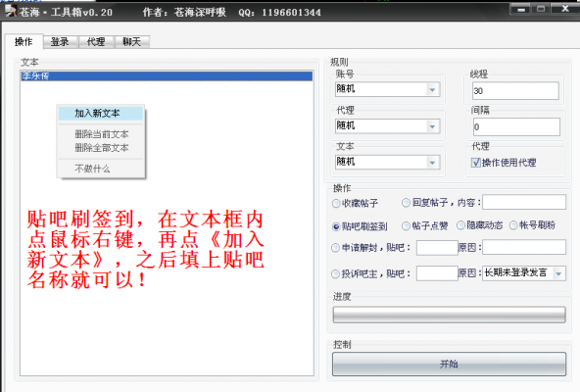Open the 长期未登录发言 reason dropdown
The image size is (580, 392).
pyautogui.click(x=558, y=273)
